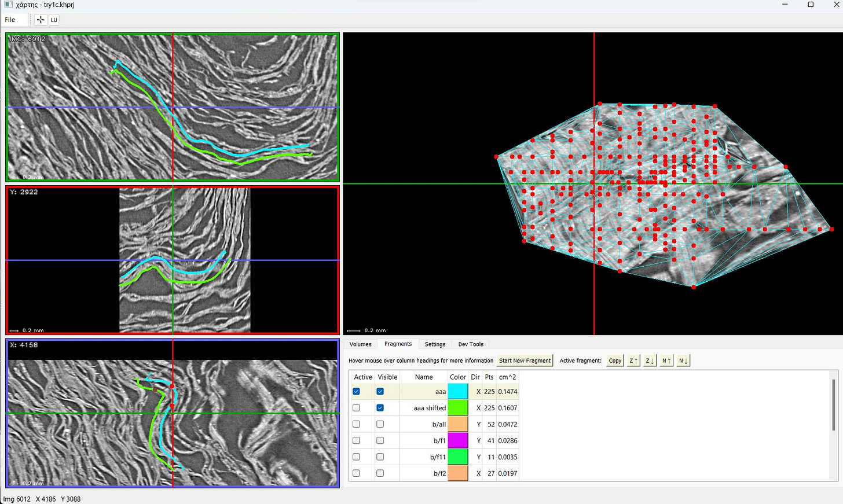
Task: Click the N down arrow button
Action: tap(683, 360)
